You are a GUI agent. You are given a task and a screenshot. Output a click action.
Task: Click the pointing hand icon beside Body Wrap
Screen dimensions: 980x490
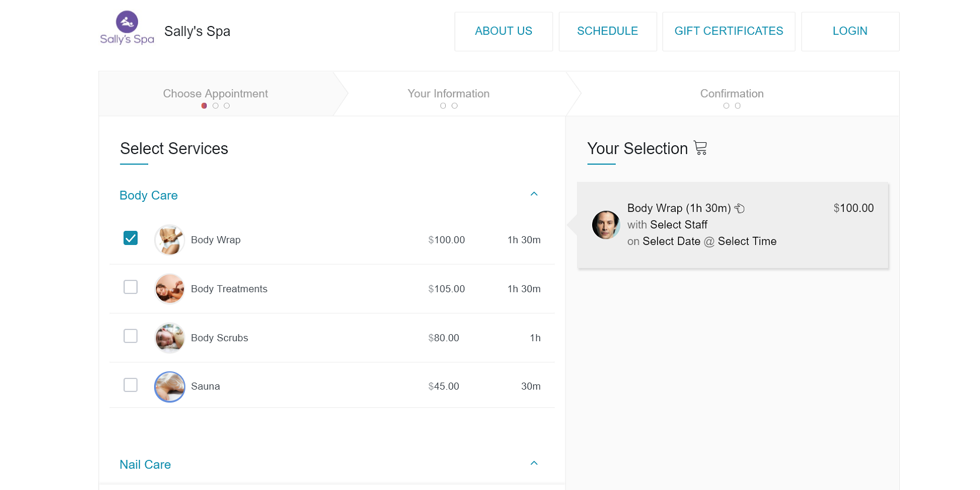(740, 208)
